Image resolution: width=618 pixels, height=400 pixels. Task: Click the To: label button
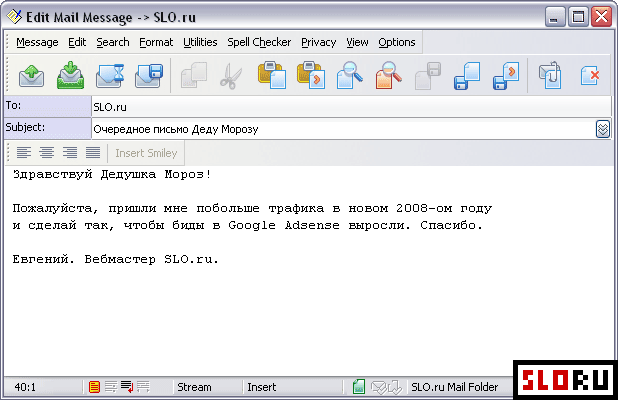click(47, 106)
